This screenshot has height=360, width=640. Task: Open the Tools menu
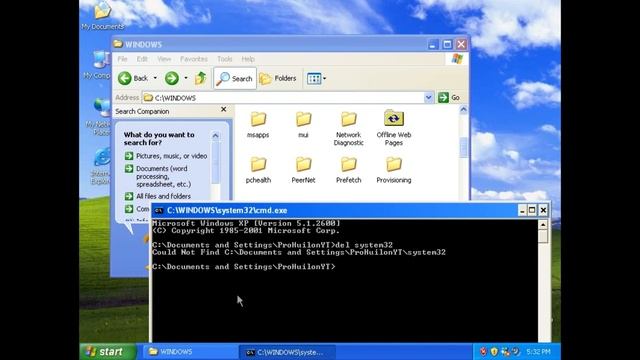tap(224, 59)
